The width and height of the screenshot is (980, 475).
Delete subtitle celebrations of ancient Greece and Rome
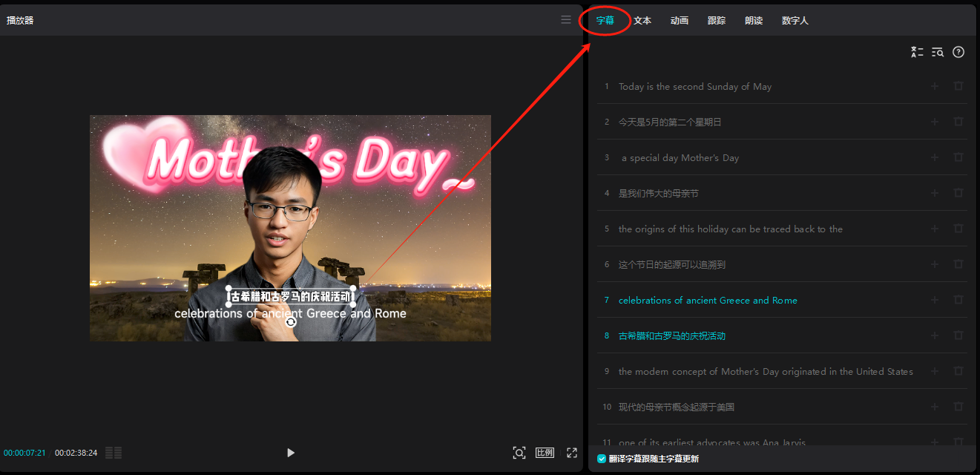958,300
